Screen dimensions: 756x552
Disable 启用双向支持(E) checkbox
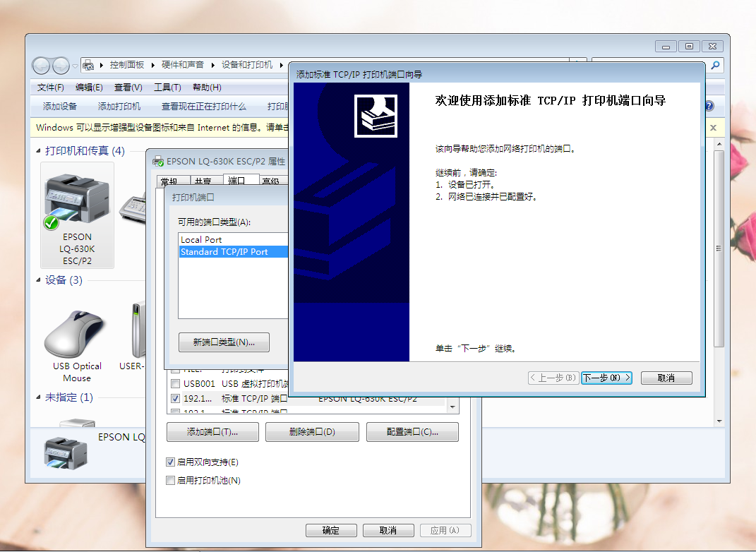tap(170, 462)
